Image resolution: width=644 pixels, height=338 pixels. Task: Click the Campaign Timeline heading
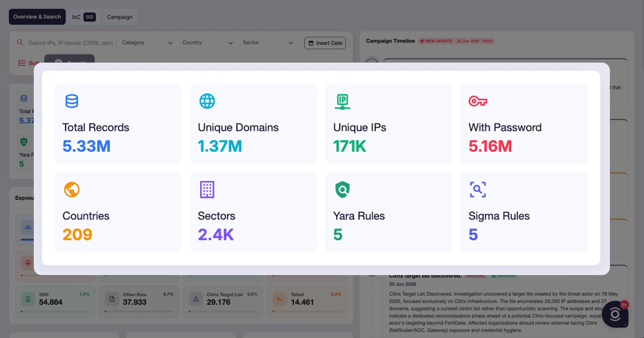coord(390,41)
